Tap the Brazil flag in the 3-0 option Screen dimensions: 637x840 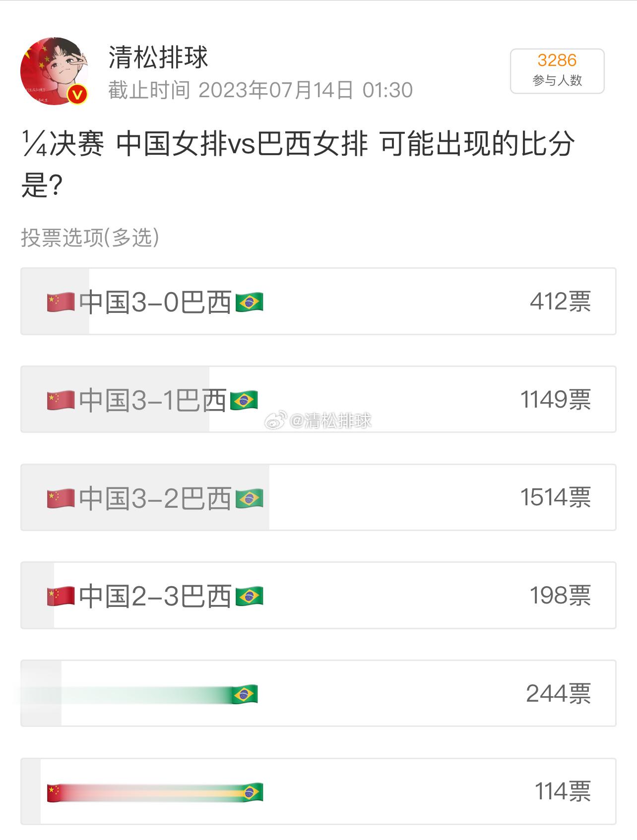(249, 302)
